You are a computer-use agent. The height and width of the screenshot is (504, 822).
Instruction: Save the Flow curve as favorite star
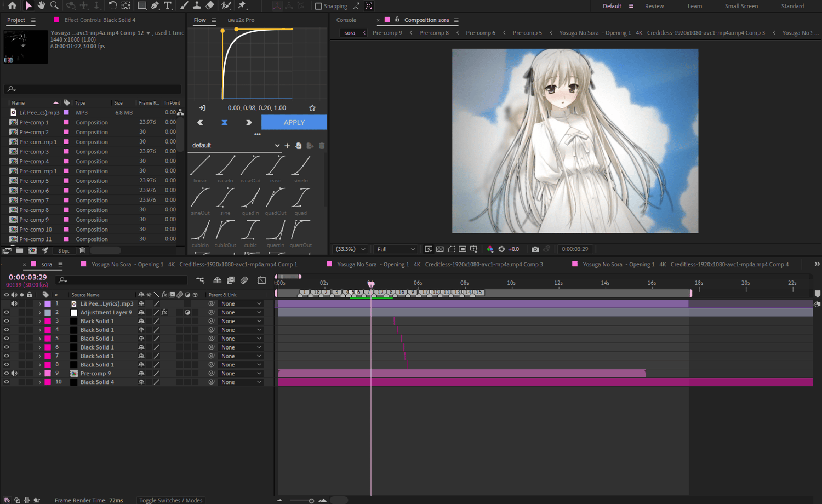point(312,108)
